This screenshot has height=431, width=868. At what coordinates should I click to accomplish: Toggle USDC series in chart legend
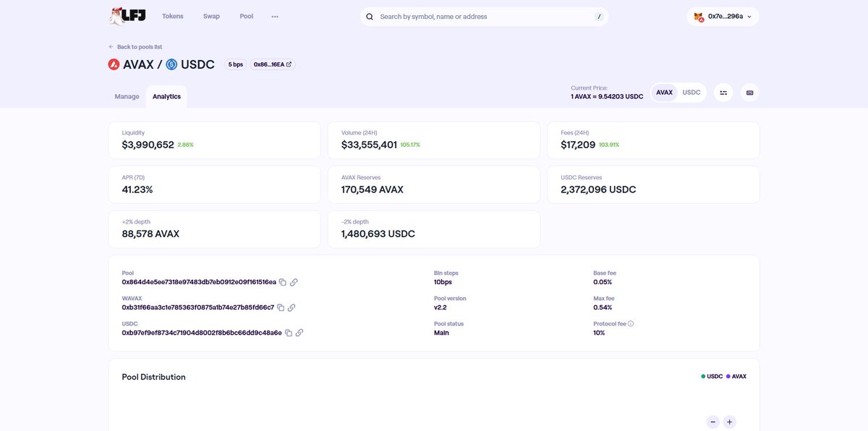[x=712, y=377]
